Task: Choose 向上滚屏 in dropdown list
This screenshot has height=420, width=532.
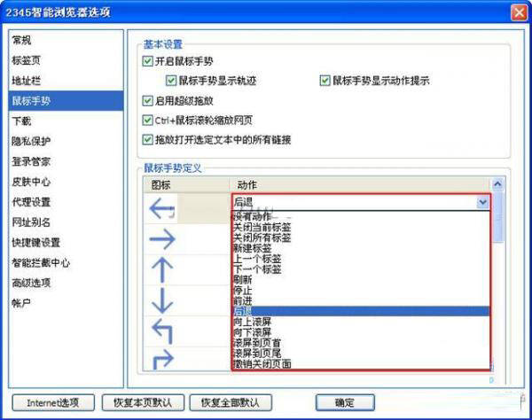Action: point(361,322)
